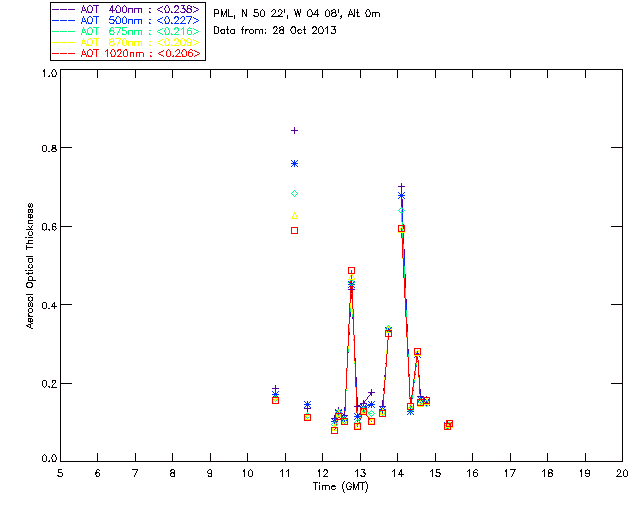Click the x-axis tick label 20
640x512 pixels.
pos(622,474)
